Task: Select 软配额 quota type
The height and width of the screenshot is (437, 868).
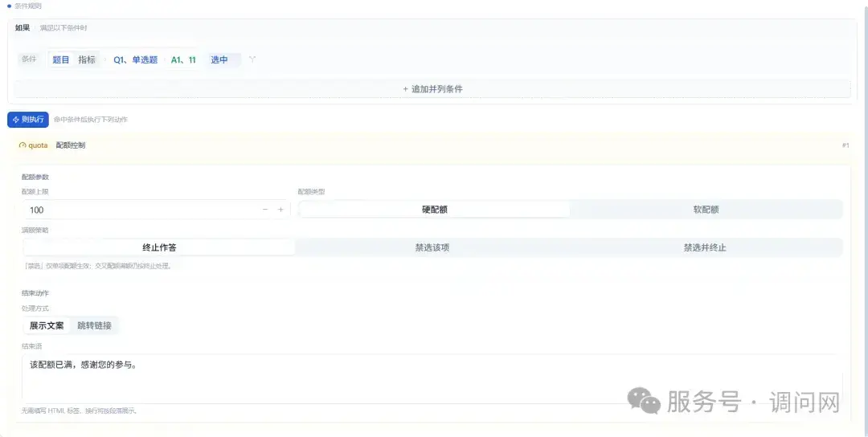Action: coord(706,210)
